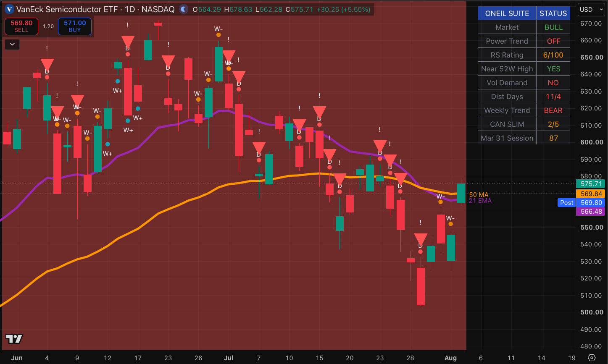Click the 28 date on time axis
Viewport: 608px width, 364px height.
410,358
